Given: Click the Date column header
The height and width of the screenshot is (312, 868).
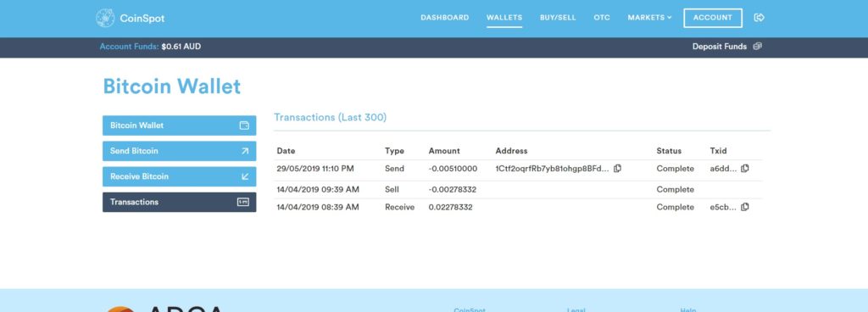Looking at the screenshot, I should (286, 150).
